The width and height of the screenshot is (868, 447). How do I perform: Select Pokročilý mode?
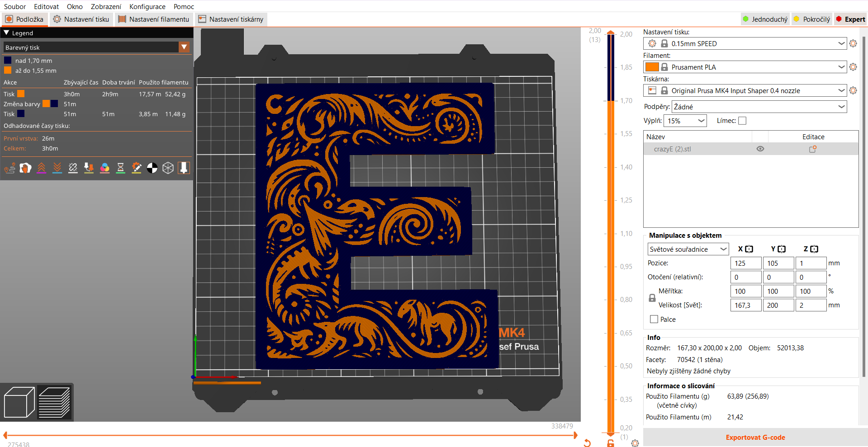pos(812,19)
